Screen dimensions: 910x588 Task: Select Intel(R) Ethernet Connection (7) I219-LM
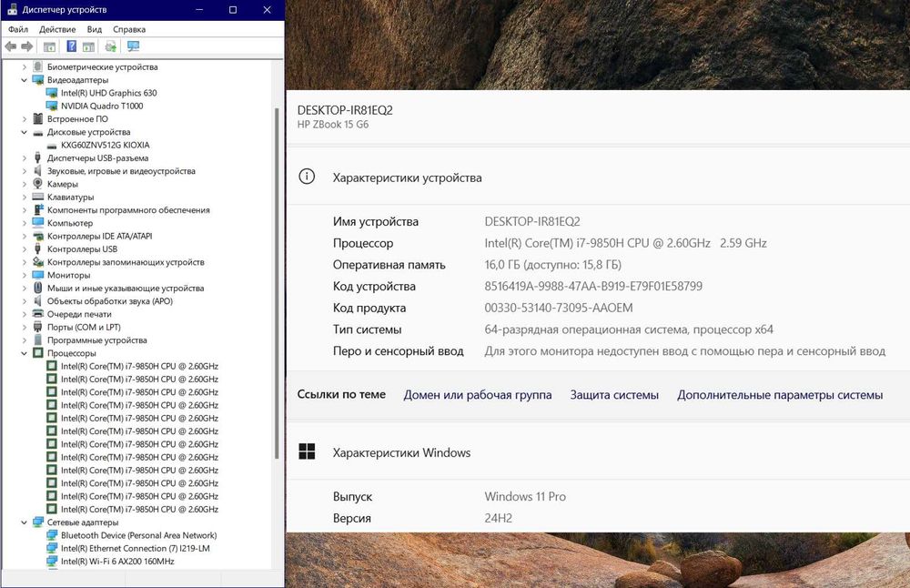pyautogui.click(x=136, y=548)
